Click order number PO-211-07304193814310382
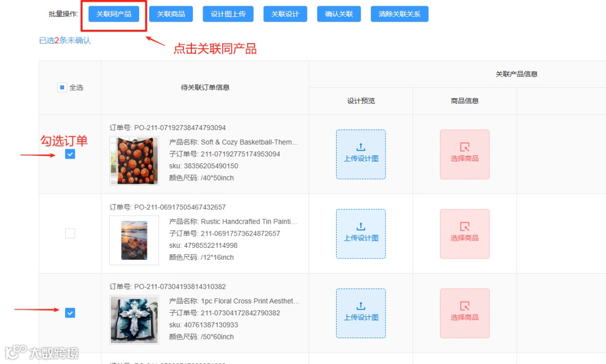This screenshot has height=364, width=606. coord(180,287)
